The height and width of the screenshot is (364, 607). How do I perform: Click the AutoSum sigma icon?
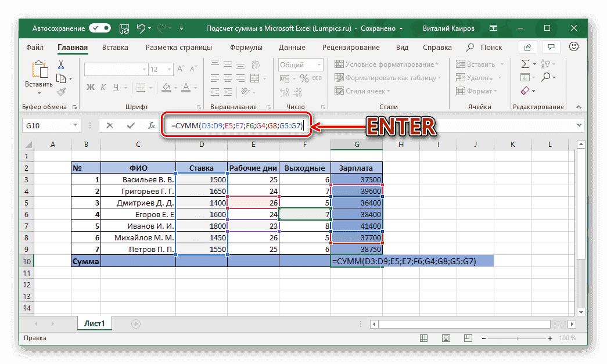526,64
